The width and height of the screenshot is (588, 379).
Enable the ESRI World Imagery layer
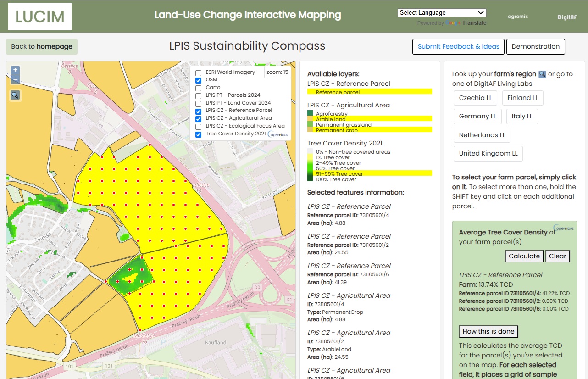(199, 73)
